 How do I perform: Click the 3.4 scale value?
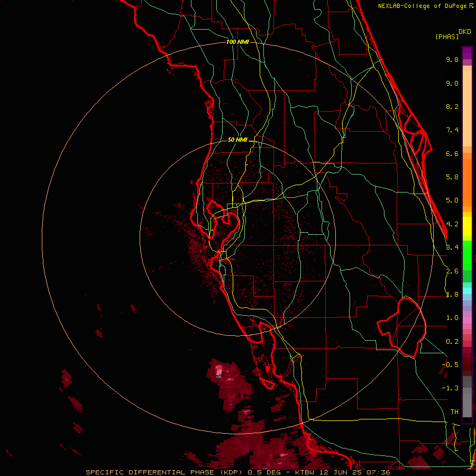click(452, 248)
